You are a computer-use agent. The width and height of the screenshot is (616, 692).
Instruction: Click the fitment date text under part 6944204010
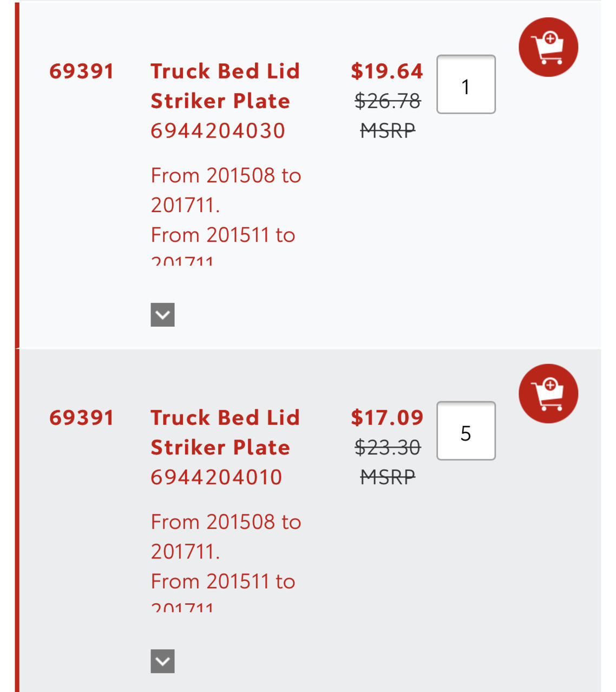click(226, 561)
